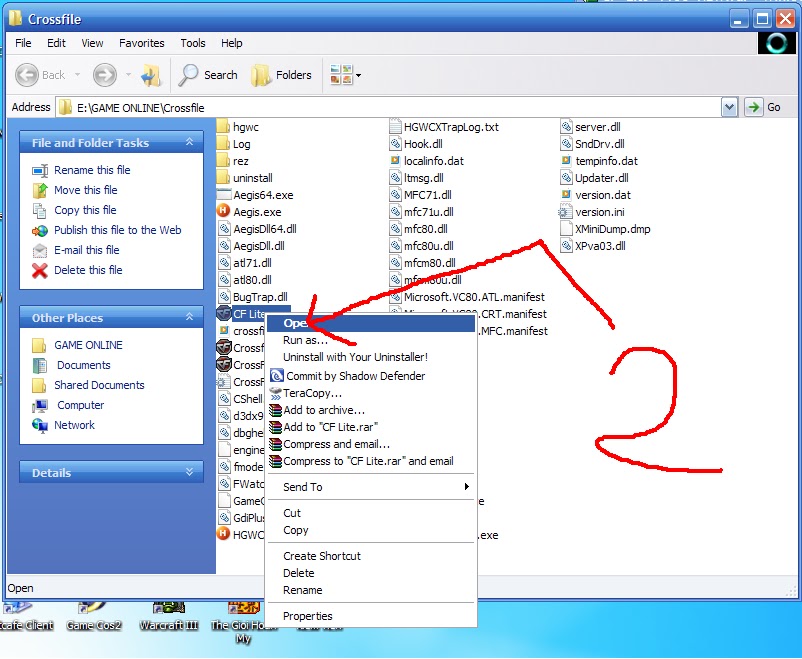Click Publish this file to the Web
The image size is (802, 659).
tap(118, 230)
